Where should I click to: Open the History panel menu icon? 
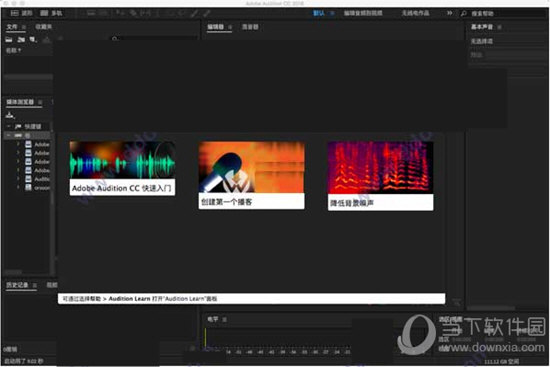(x=34, y=285)
